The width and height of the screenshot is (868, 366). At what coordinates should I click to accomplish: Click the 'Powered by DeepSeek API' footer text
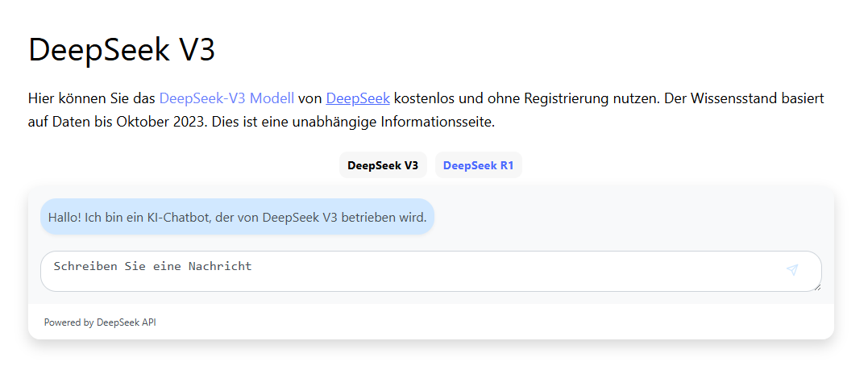pyautogui.click(x=100, y=322)
